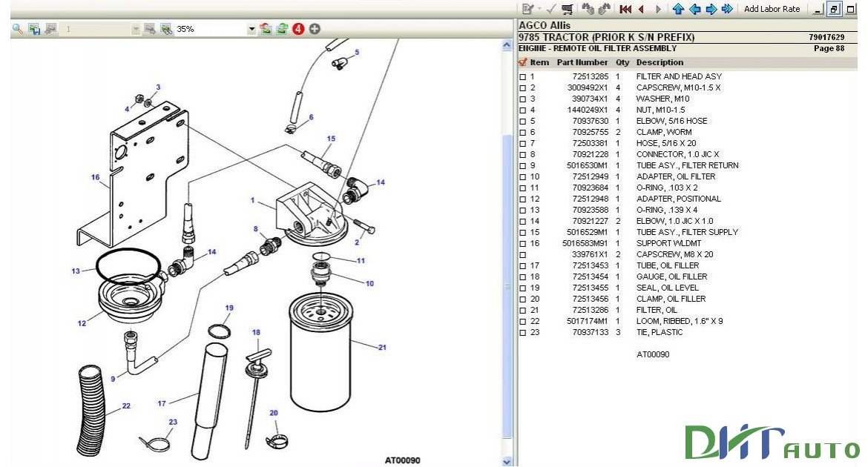
Task: Click the save image icon
Action: pos(33,30)
